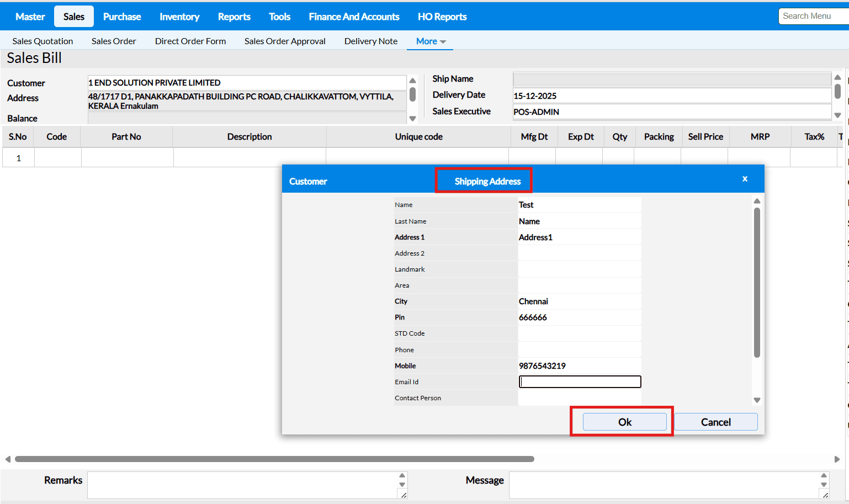The image size is (849, 504).
Task: Click the Delivery Date field
Action: pos(671,96)
